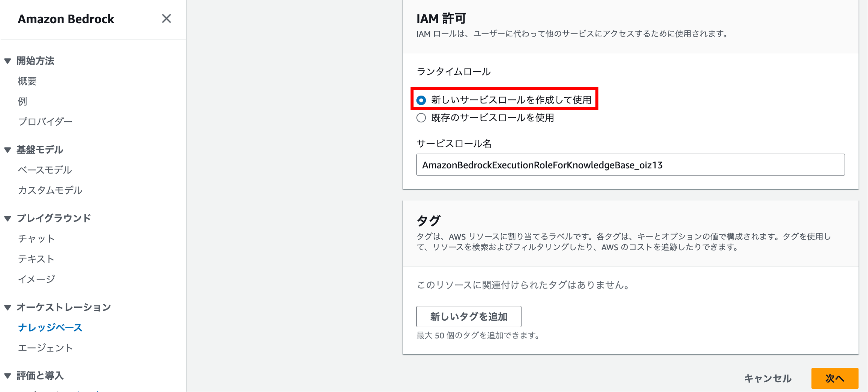Open 概要 in the sidebar

pos(27,81)
